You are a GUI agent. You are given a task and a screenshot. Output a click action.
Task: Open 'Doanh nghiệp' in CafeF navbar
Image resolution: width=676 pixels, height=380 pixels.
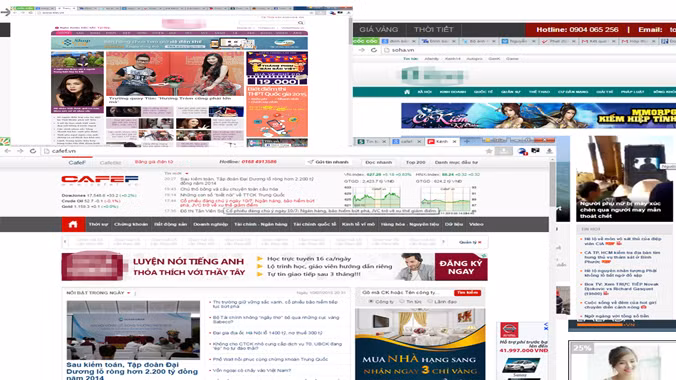point(210,224)
